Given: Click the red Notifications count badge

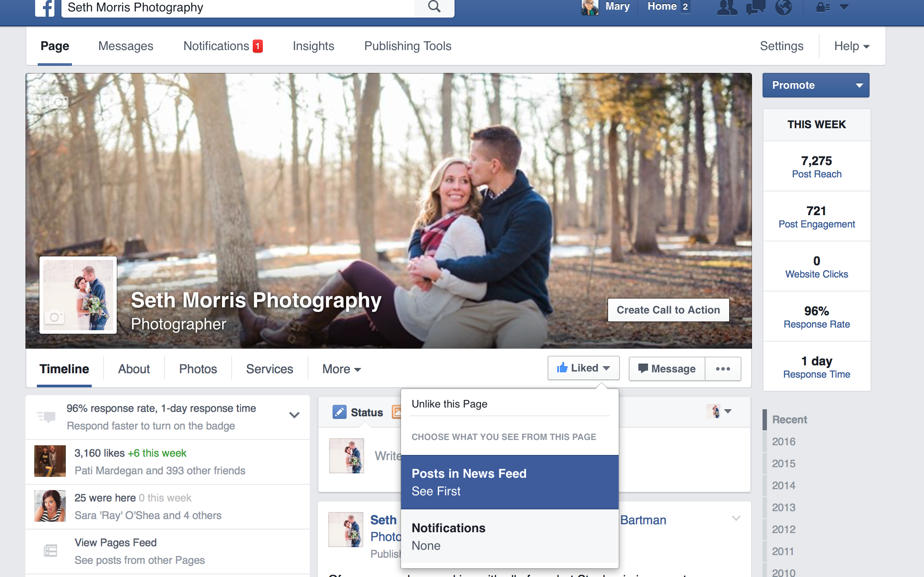Looking at the screenshot, I should point(258,46).
